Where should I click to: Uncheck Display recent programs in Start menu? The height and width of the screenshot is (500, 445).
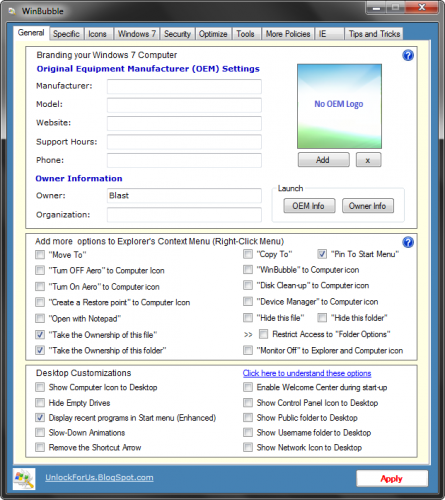(40, 418)
